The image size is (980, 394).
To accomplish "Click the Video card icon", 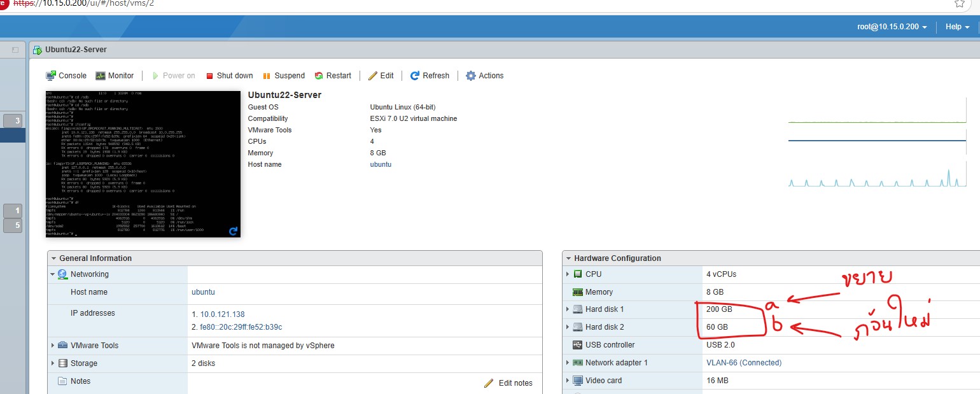I will tap(578, 381).
